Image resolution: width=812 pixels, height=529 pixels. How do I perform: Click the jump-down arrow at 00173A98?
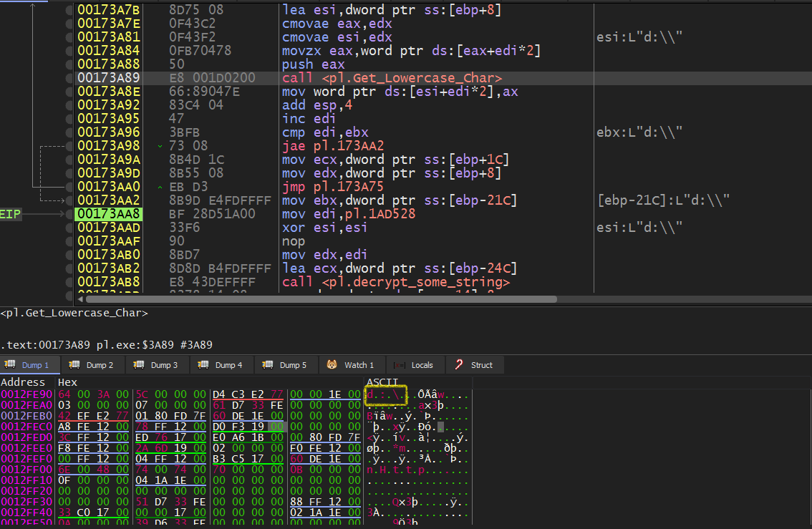click(160, 146)
